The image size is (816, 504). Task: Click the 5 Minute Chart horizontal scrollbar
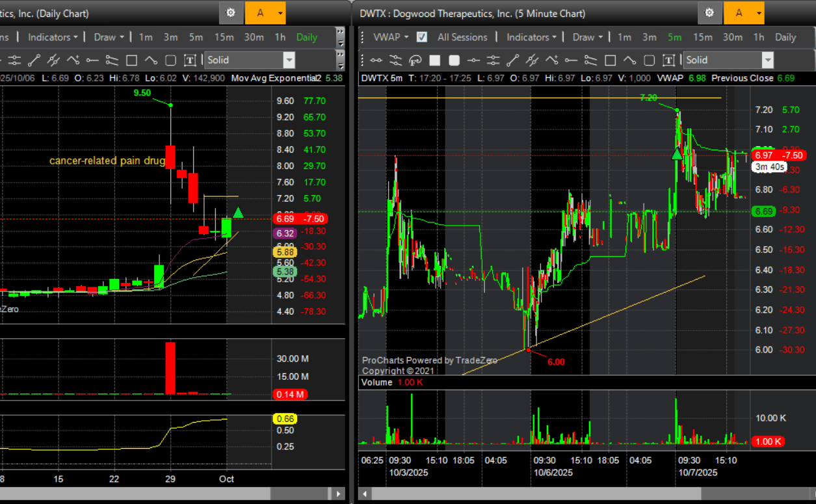tap(585, 494)
